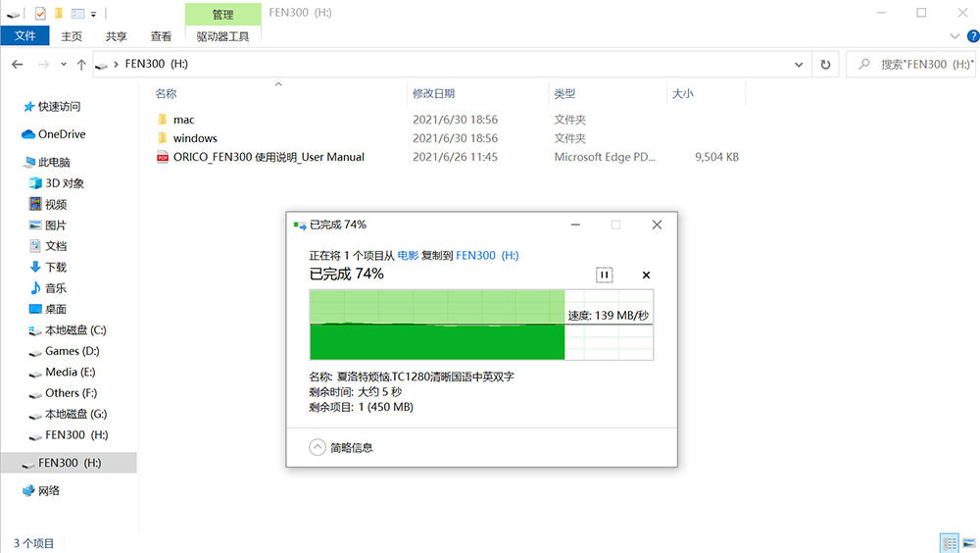Open FEN300 (H:) under 此电脑
Viewport: 980px width, 553px height.
click(x=76, y=434)
